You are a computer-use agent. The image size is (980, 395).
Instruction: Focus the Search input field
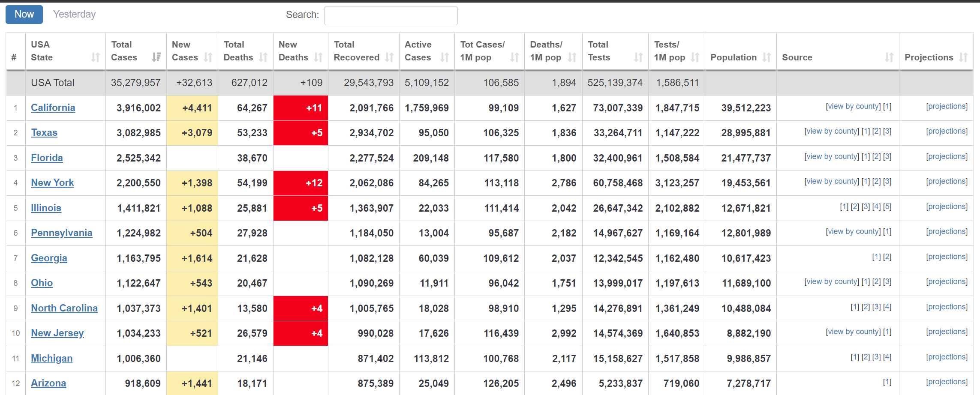(x=391, y=15)
